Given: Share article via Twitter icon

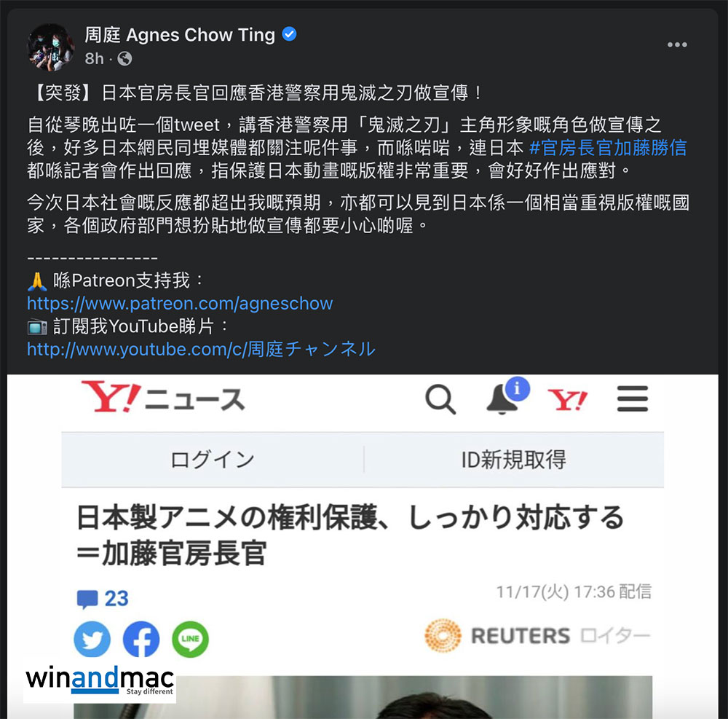Looking at the screenshot, I should (92, 639).
